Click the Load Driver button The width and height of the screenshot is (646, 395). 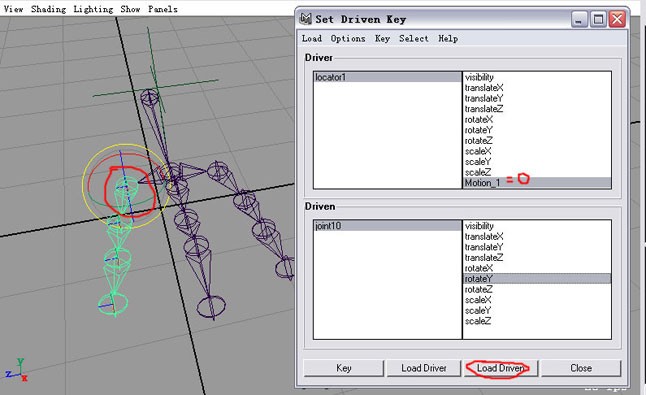click(424, 368)
